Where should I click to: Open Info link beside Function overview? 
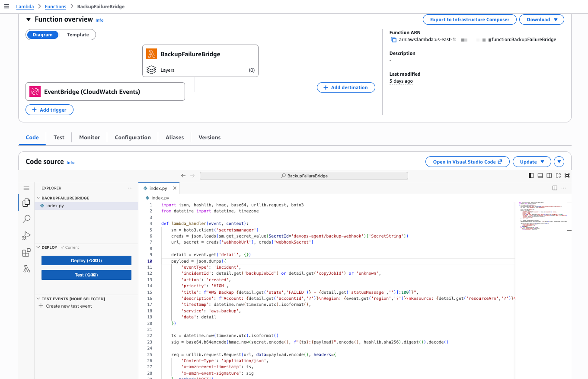(99, 20)
